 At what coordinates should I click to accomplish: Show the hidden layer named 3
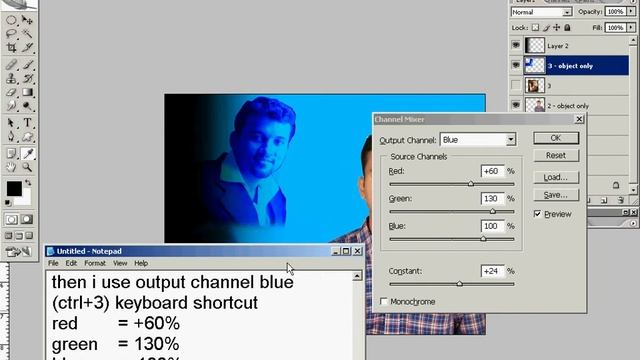[516, 85]
